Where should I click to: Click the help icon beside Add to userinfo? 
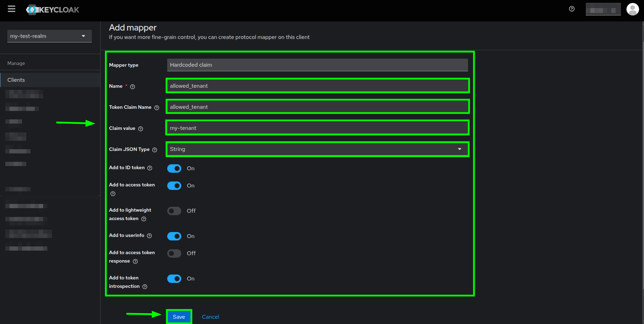[x=150, y=236]
